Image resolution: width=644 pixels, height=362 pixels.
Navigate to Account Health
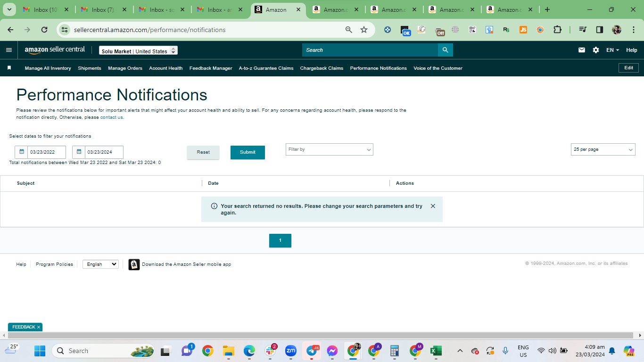click(x=166, y=68)
